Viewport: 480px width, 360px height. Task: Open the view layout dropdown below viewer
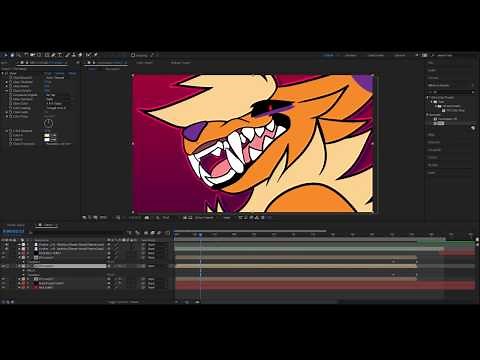(227, 218)
